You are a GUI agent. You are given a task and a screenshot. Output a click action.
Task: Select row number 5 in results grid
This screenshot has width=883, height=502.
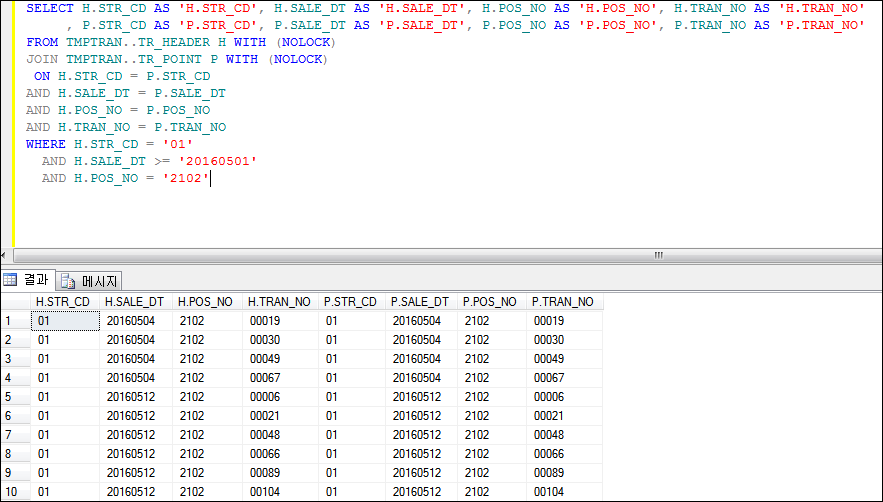pos(15,397)
